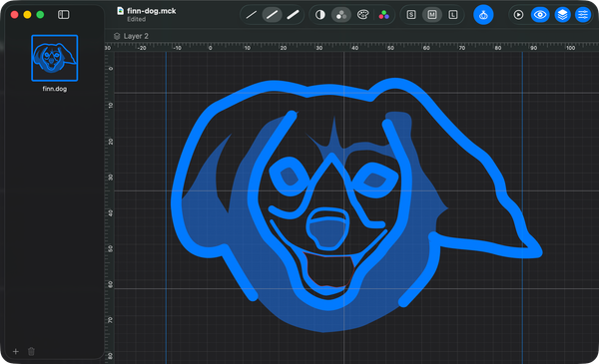
Task: Toggle the sidebar with the panel icon
Action: [64, 15]
